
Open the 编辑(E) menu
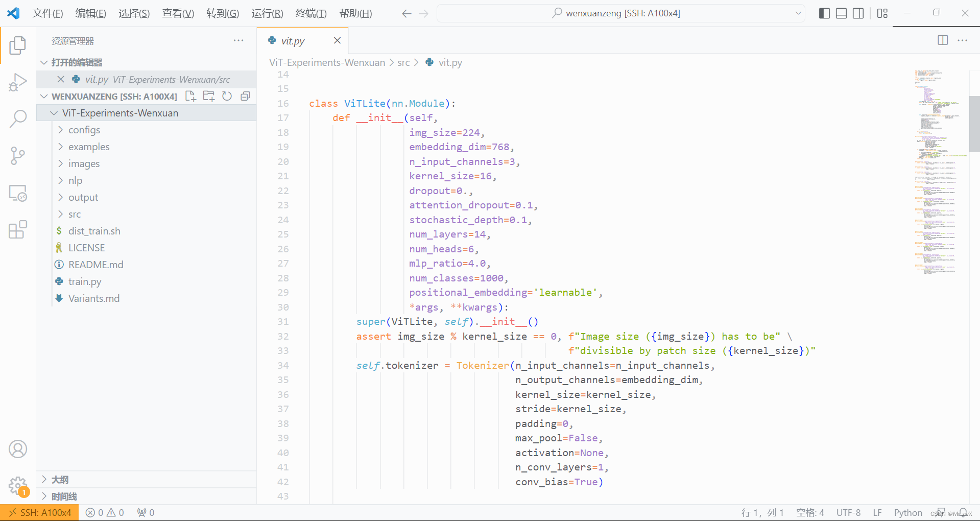[91, 13]
